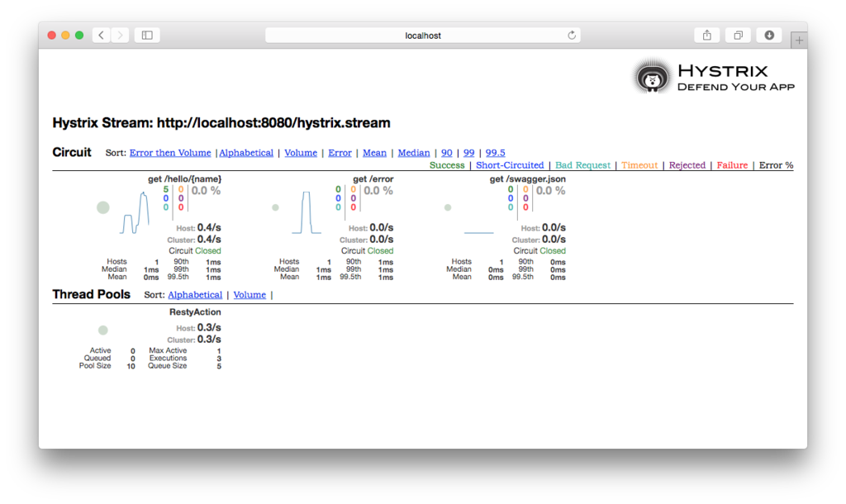Viewport: 846px width, 504px height.
Task: Sort circuits by Error
Action: pyautogui.click(x=340, y=153)
